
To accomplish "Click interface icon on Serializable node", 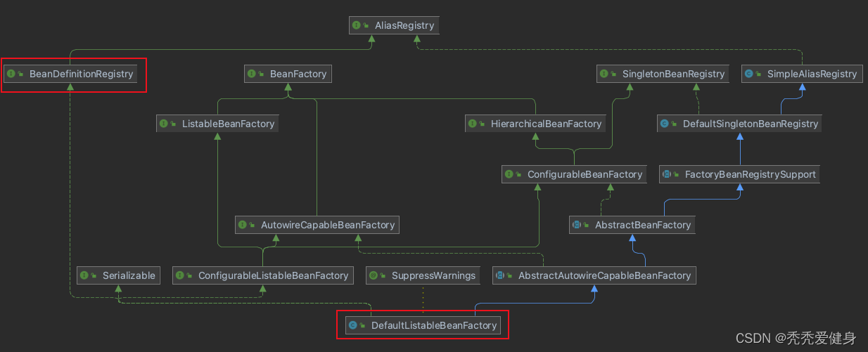I will pos(84,275).
